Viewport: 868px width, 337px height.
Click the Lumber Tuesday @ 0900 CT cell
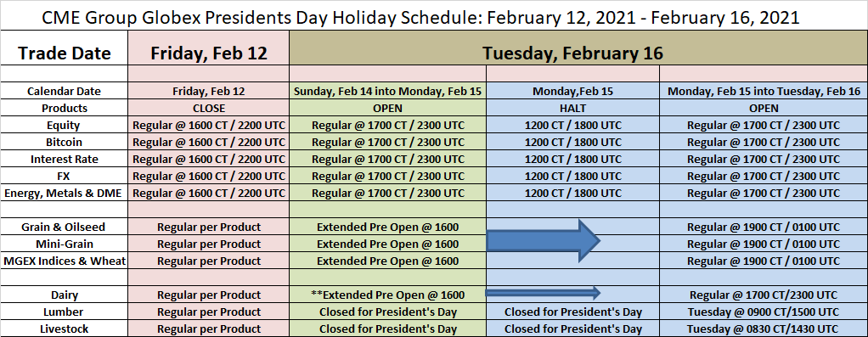[x=764, y=312]
